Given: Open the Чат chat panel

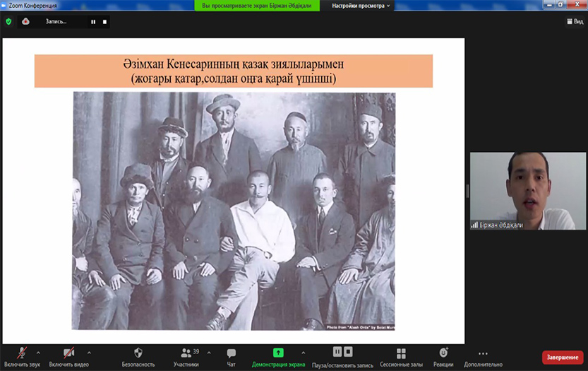Looking at the screenshot, I should [231, 353].
